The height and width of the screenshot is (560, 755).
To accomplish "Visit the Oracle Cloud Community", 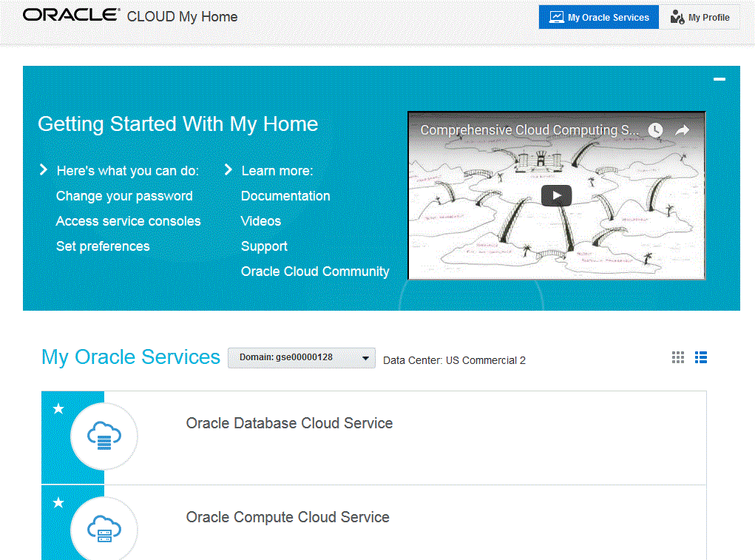I will pyautogui.click(x=315, y=271).
